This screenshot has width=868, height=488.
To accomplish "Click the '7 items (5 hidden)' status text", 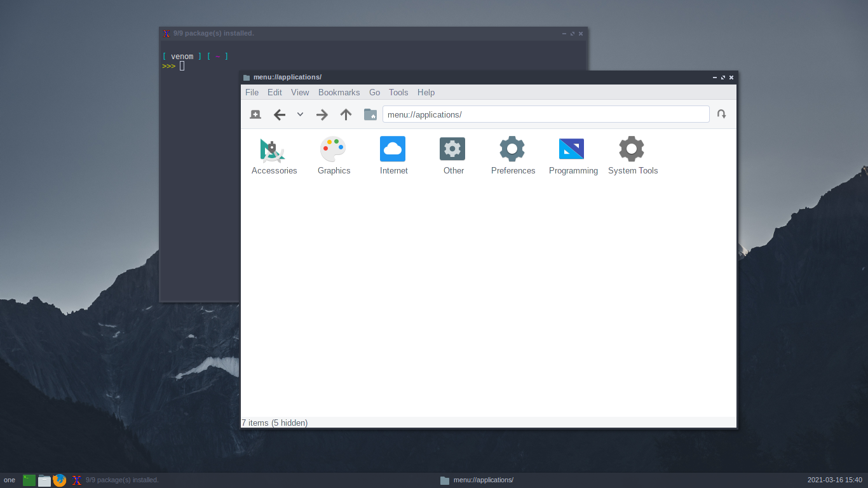I will pyautogui.click(x=275, y=423).
